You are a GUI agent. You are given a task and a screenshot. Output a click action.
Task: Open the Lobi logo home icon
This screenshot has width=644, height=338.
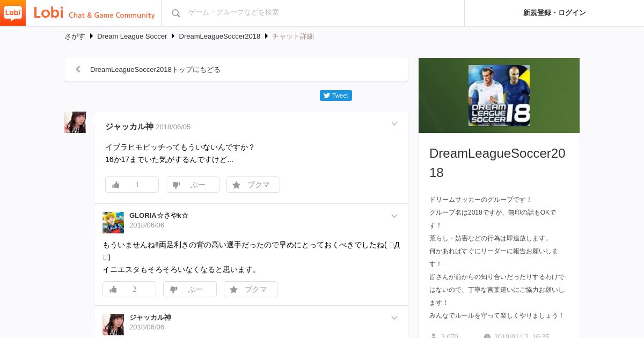(x=13, y=13)
